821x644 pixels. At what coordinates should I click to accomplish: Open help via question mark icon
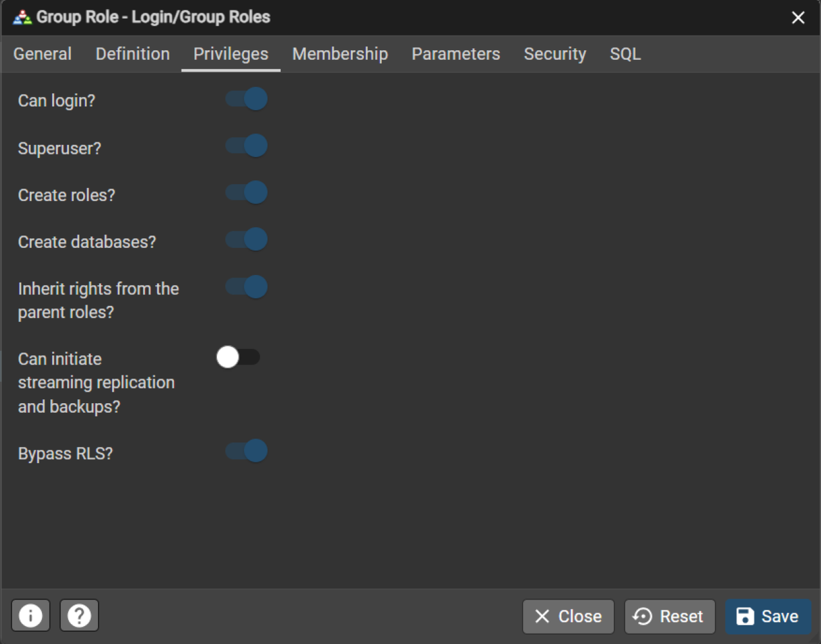tap(79, 616)
